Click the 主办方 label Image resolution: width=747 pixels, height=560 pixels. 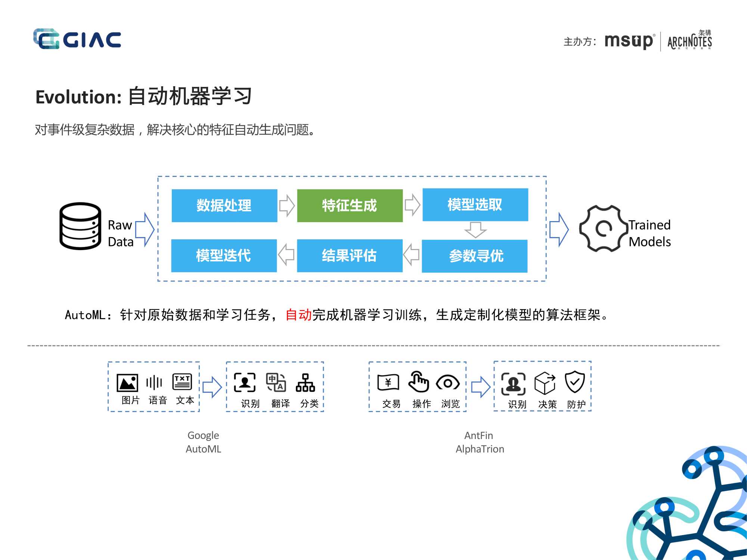(580, 41)
